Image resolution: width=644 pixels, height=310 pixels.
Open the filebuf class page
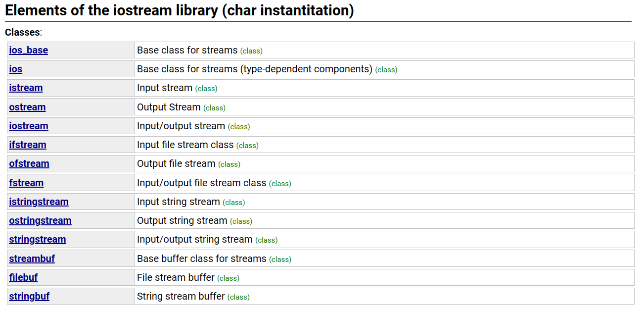click(x=23, y=277)
